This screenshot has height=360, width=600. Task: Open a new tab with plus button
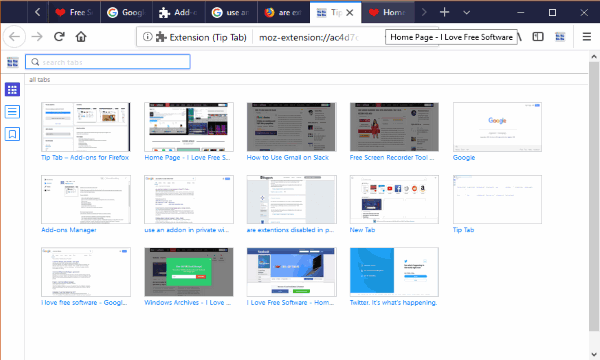pyautogui.click(x=444, y=12)
